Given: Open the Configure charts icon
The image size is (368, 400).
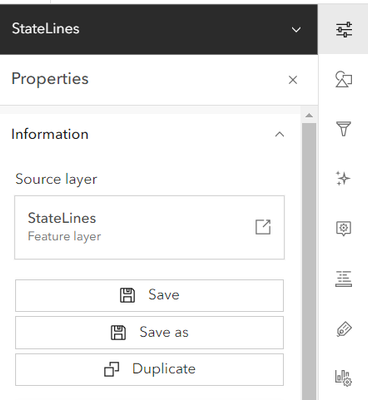Looking at the screenshot, I should tap(344, 378).
